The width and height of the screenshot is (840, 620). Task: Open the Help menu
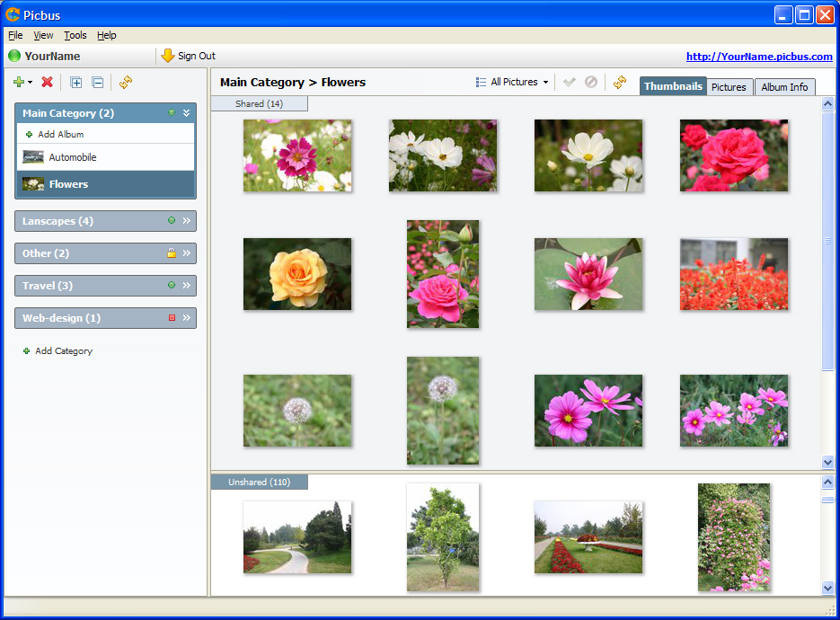[x=107, y=35]
